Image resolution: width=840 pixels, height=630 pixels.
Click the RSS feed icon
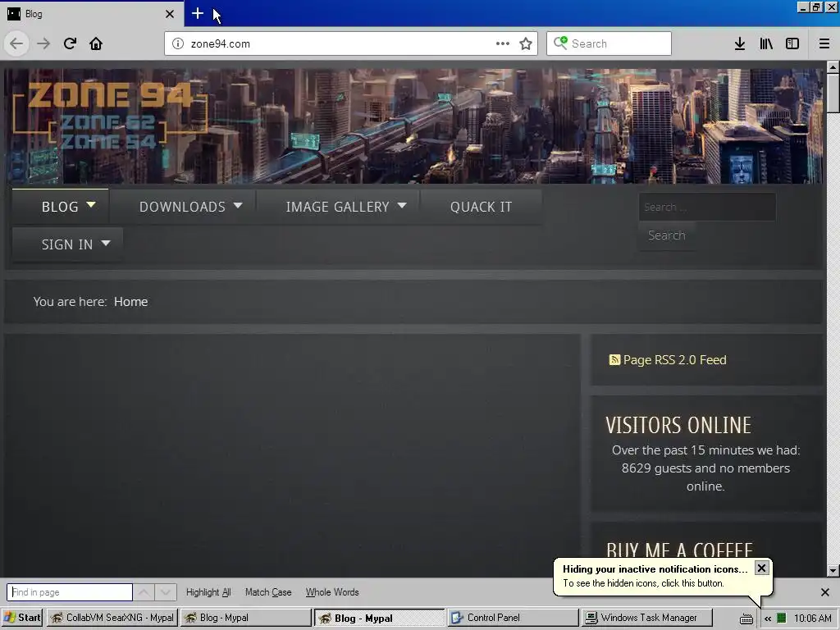[614, 360]
